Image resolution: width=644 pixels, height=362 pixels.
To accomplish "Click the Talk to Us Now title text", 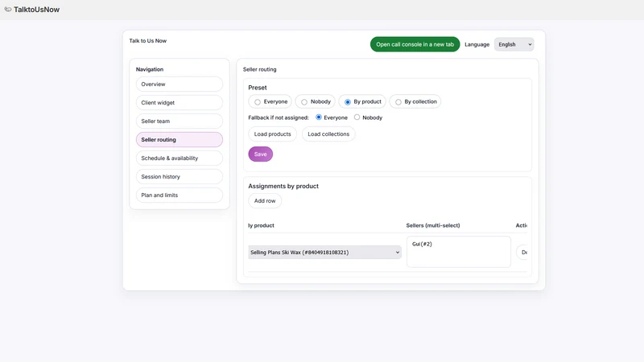I will click(148, 41).
